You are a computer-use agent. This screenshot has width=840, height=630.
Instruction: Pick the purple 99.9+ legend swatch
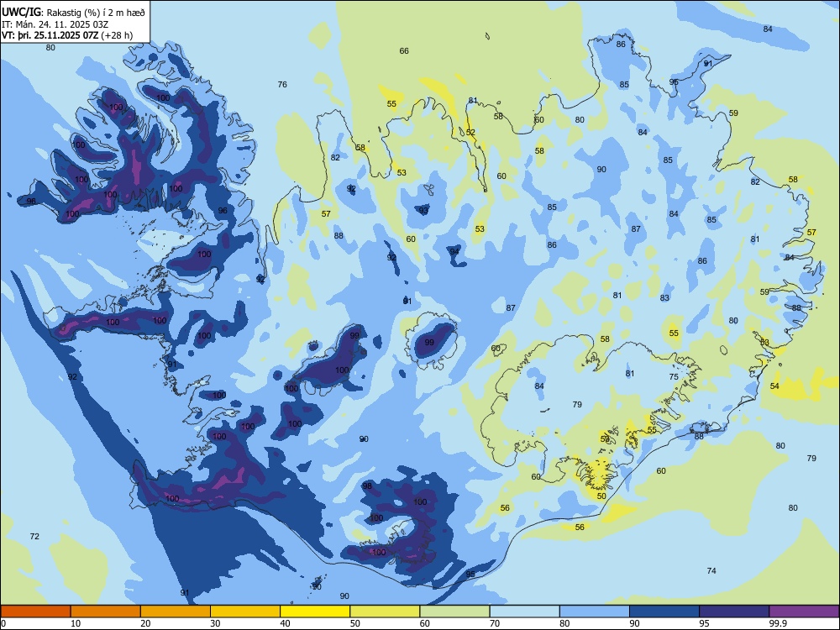[x=804, y=612]
